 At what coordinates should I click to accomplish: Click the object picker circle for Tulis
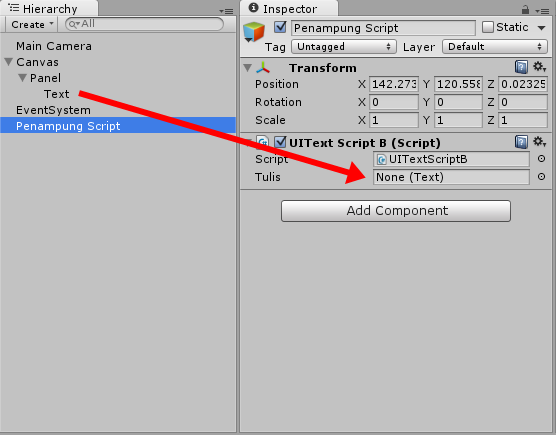tap(541, 177)
